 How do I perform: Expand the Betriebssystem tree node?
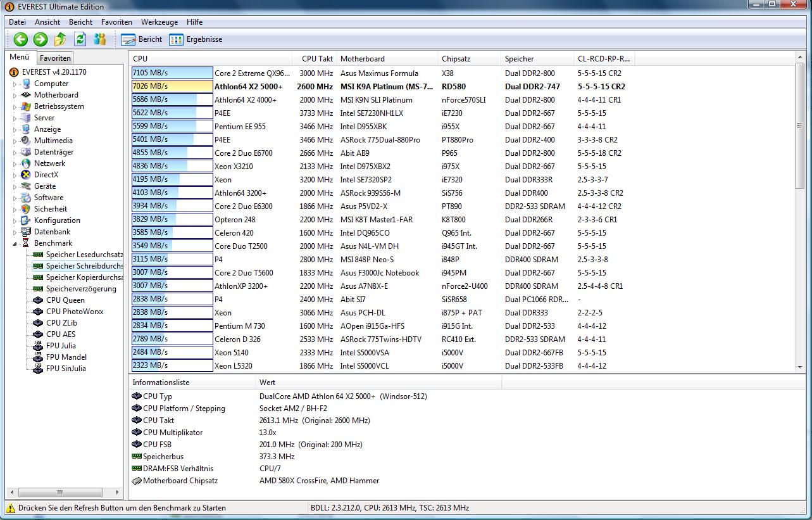coord(15,107)
